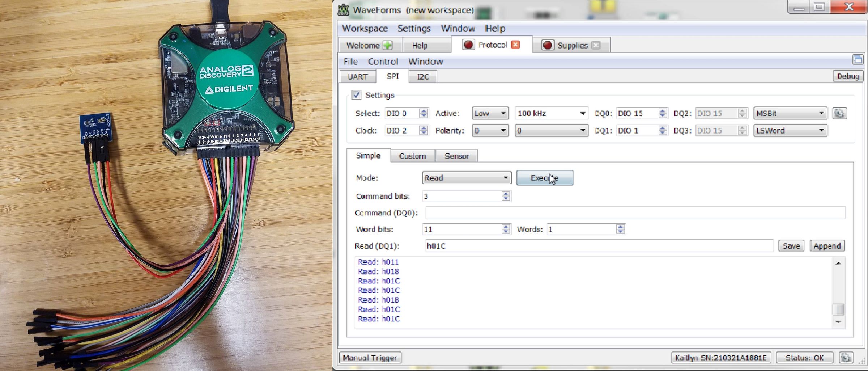Close the Supplies tab with its X icon
The image size is (868, 371).
(596, 46)
